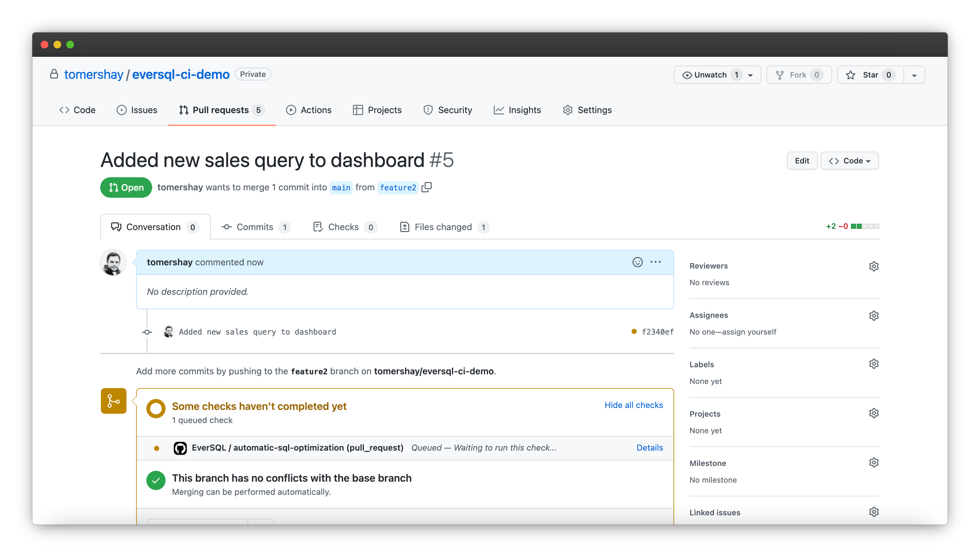This screenshot has width=980, height=557.
Task: Star the repository
Action: pos(870,75)
